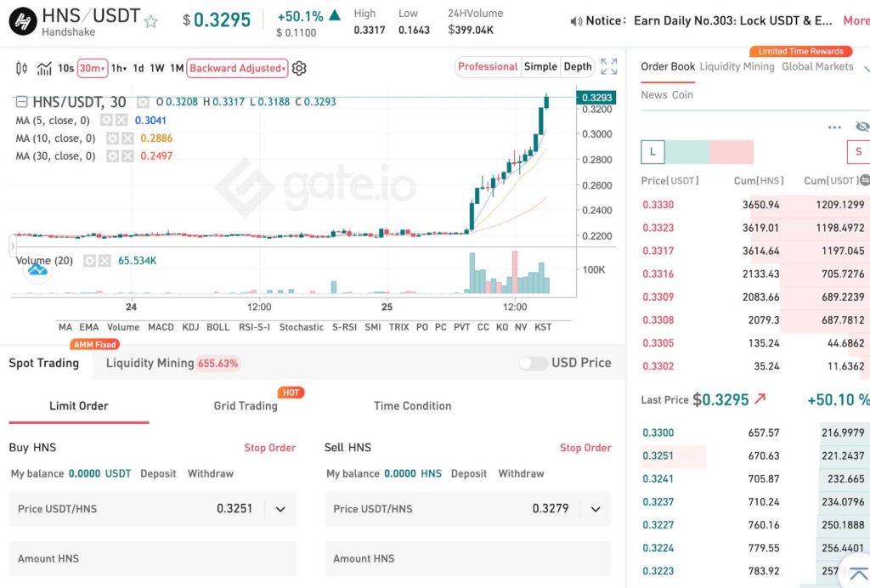
Task: Click the long/short ratio color bar
Action: (709, 152)
